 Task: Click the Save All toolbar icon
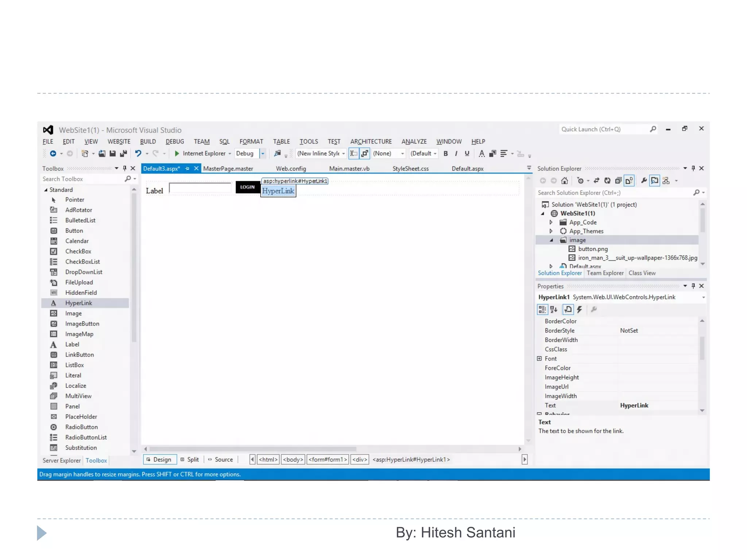coord(123,153)
